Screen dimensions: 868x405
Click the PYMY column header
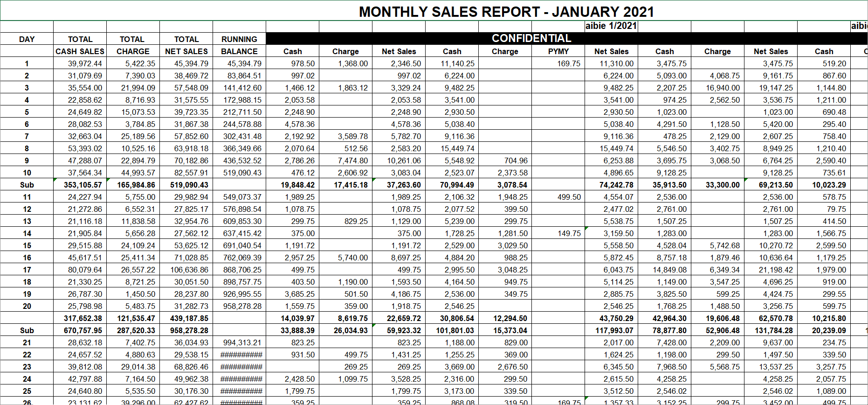pos(558,51)
